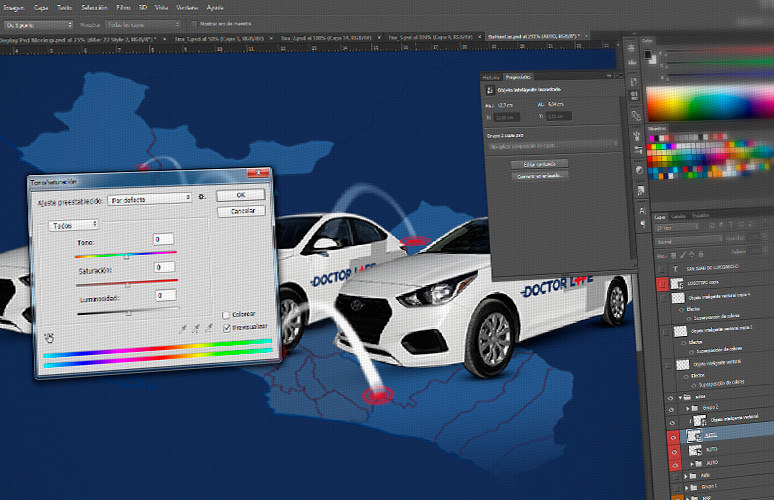Show the SAN JUAN DE LURIGANCHO text layer
Viewport: 774px width, 500px height.
pos(661,269)
